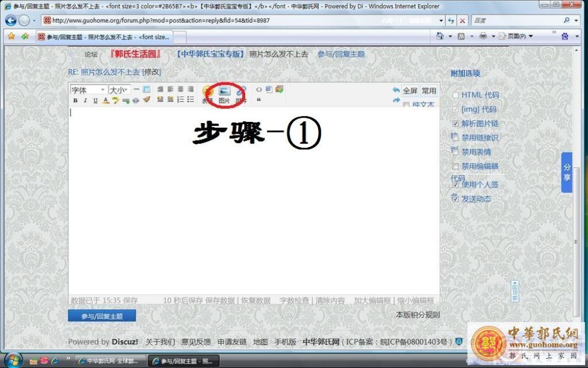Apply italic formatting with the I icon
Viewport: 588px width, 368px height.
click(85, 100)
